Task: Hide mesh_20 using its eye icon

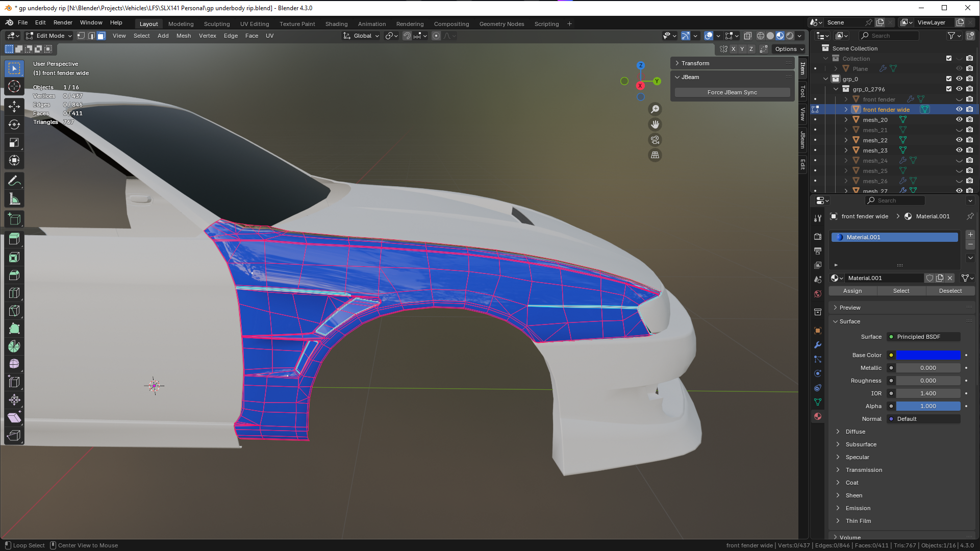Action: 959,119
